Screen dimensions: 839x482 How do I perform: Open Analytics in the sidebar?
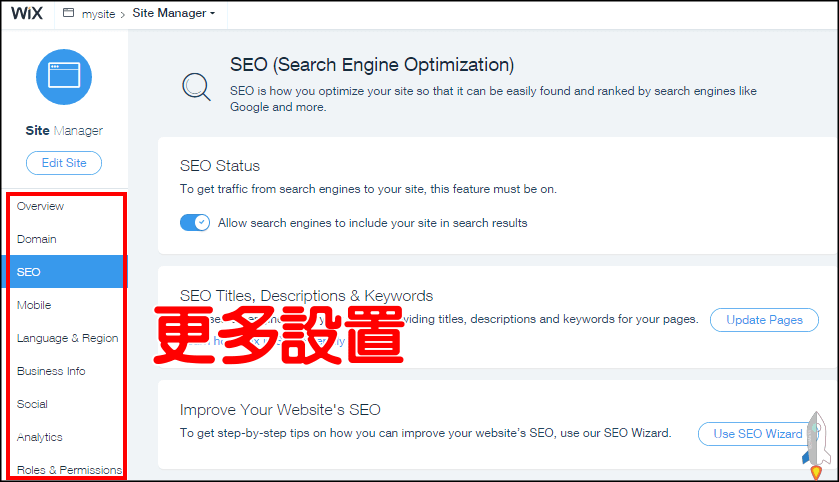[40, 437]
